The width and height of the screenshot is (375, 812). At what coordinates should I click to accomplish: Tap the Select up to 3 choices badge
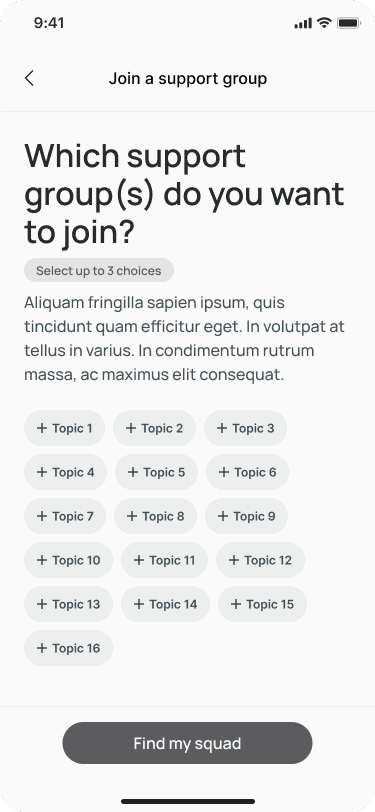(x=99, y=270)
